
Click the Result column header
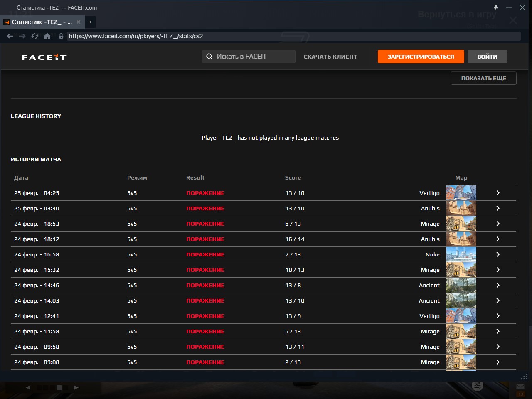click(x=195, y=178)
